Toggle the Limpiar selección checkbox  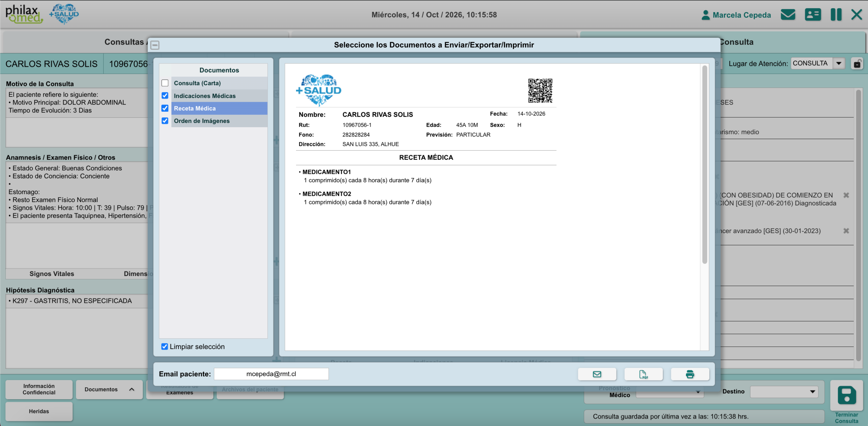164,347
